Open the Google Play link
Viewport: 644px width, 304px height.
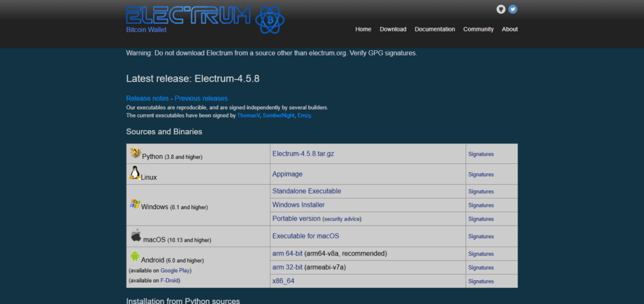tap(175, 271)
